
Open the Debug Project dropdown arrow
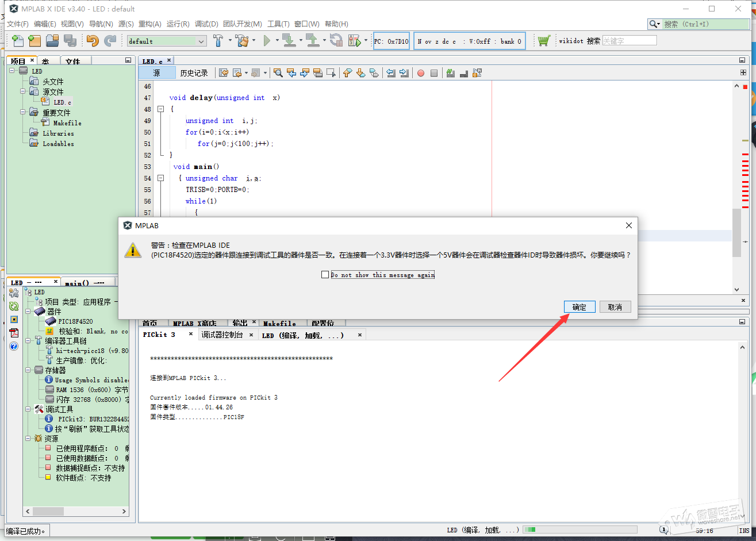tap(366, 41)
